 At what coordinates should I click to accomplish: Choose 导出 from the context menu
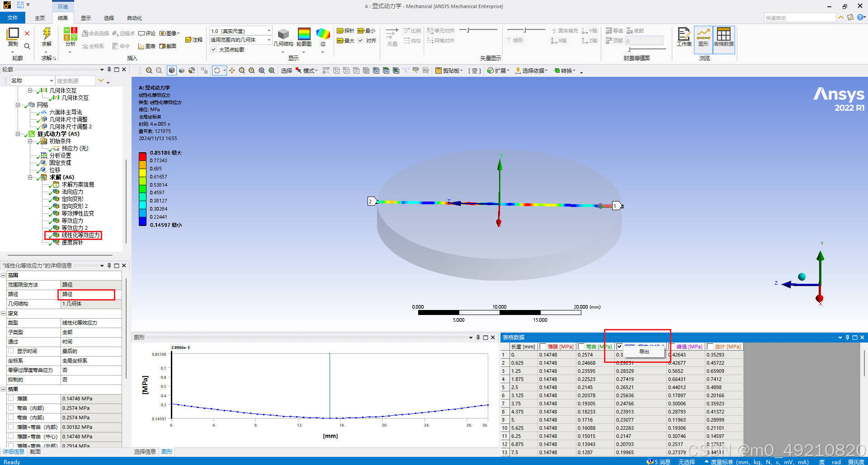644,352
